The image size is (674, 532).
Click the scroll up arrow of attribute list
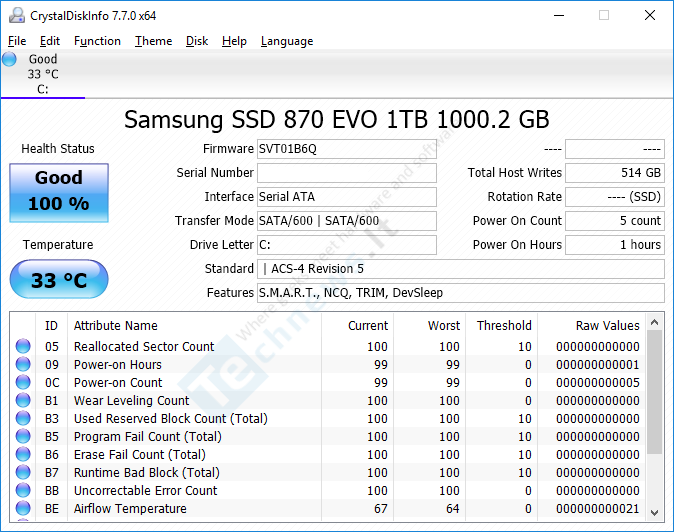click(655, 322)
